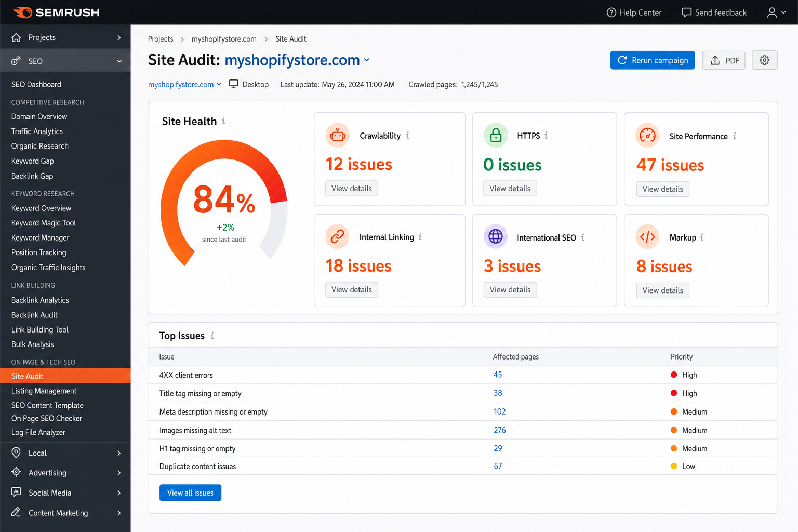View details for Crawlability issues

352,189
